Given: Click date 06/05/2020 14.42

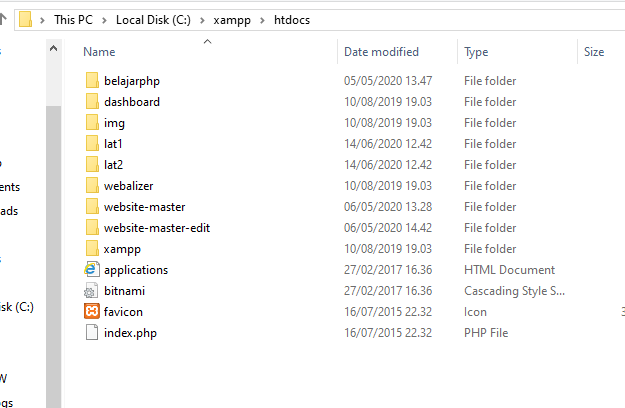Looking at the screenshot, I should click(x=388, y=228).
